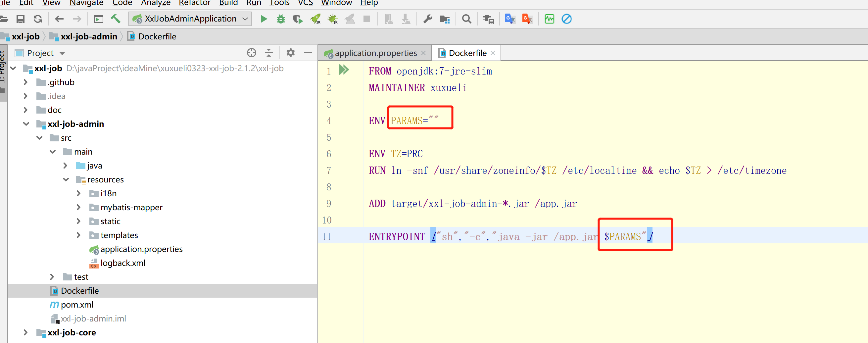Collapse the resources folder
868x343 pixels.
pyautogui.click(x=66, y=179)
